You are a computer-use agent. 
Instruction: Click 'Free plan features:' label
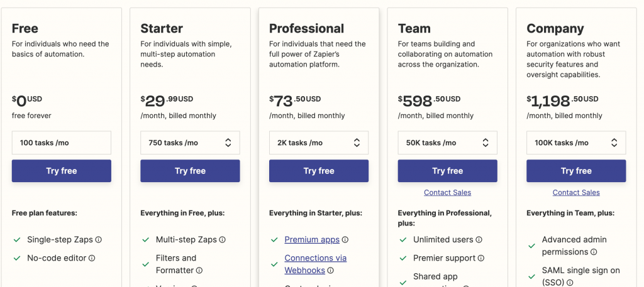coord(45,213)
